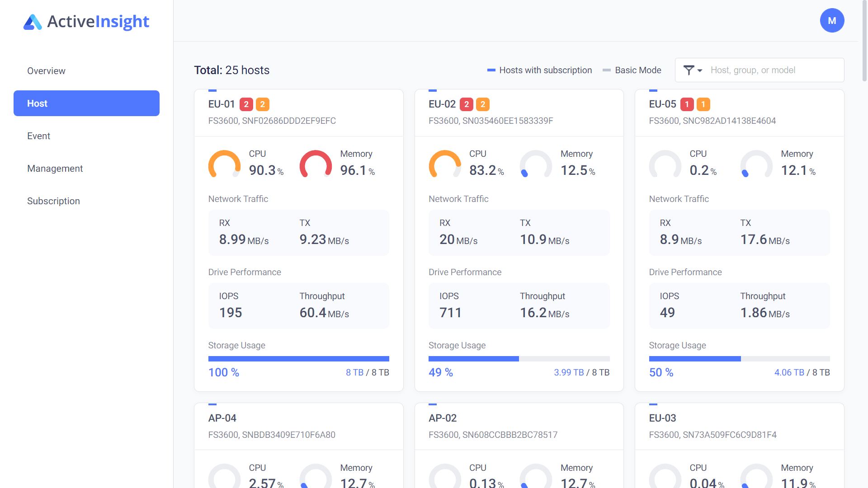
Task: Click the Subscription navigation button
Action: (53, 201)
